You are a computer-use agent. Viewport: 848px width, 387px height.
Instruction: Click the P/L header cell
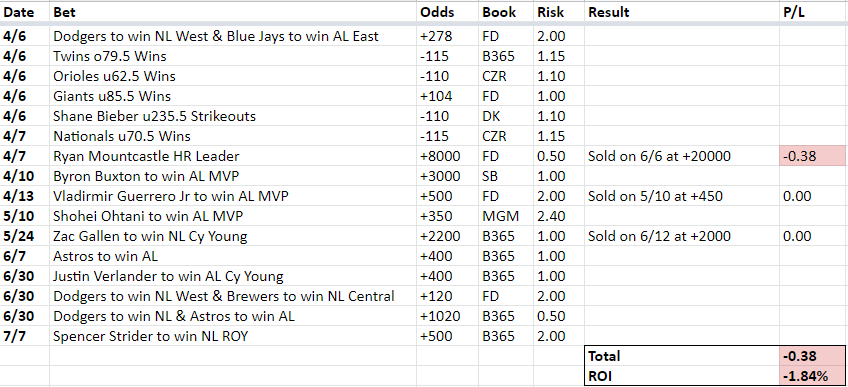click(813, 12)
